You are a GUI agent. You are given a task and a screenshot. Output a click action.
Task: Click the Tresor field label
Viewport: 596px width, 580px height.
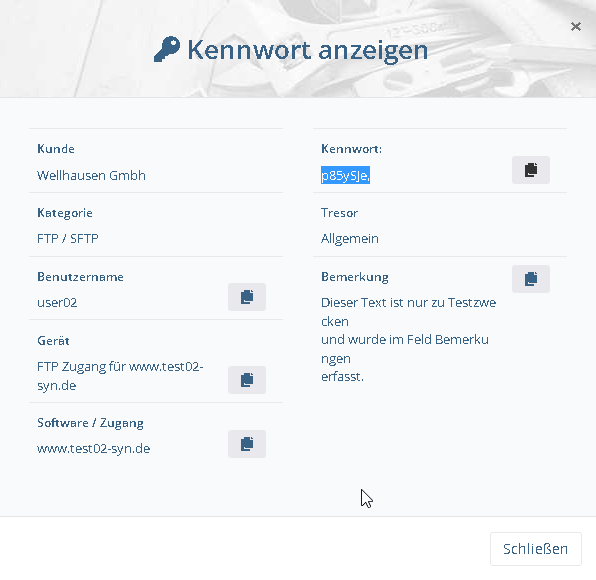tap(339, 213)
